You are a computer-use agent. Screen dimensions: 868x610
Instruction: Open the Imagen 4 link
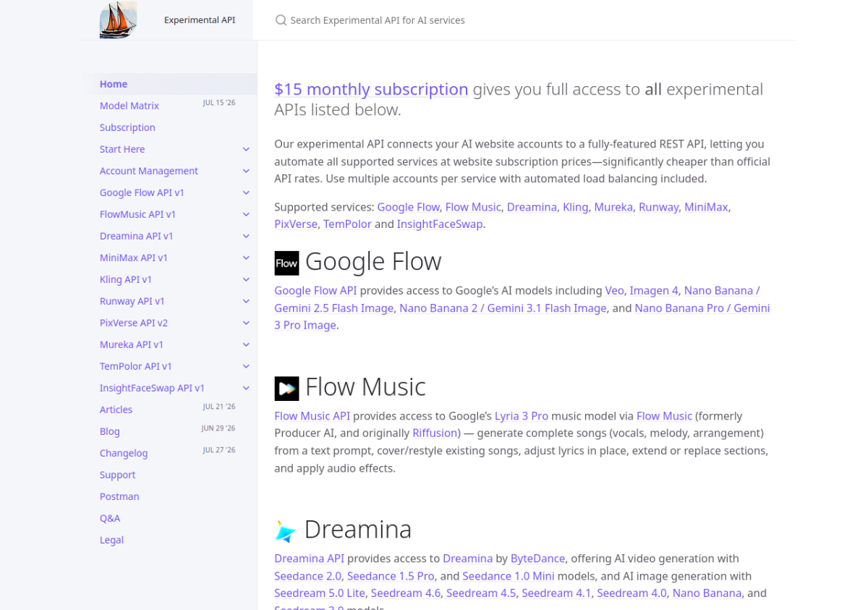click(x=654, y=290)
